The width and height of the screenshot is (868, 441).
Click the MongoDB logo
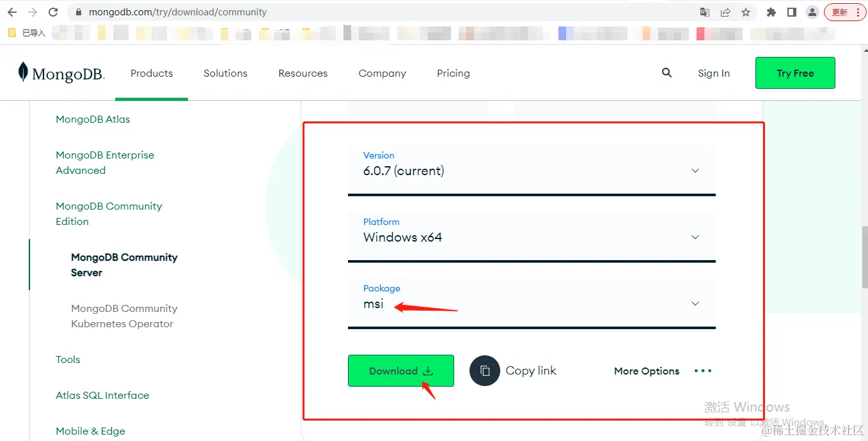coord(61,73)
